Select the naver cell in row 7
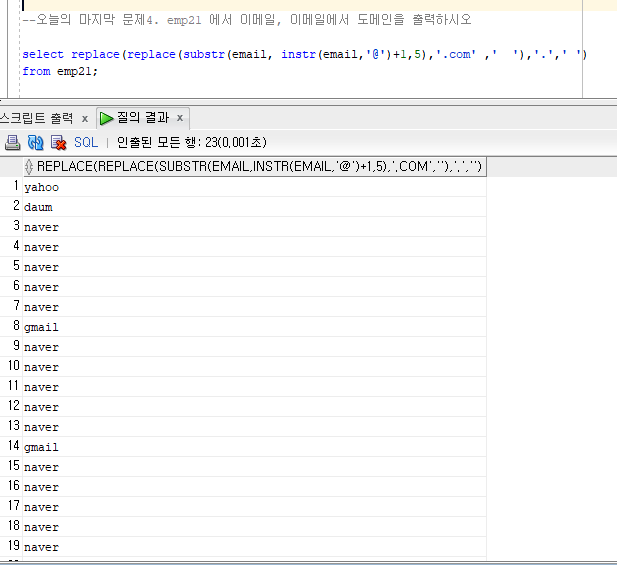 [x=255, y=307]
